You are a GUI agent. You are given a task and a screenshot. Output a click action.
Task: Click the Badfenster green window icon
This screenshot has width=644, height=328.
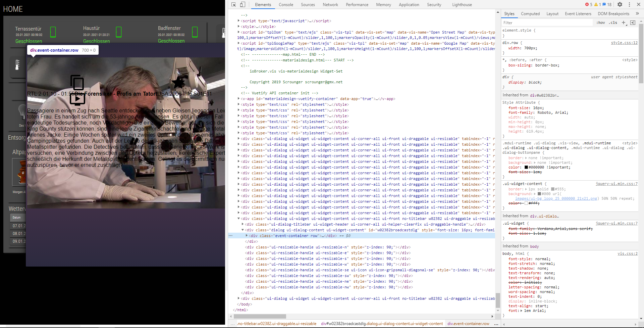tap(195, 32)
